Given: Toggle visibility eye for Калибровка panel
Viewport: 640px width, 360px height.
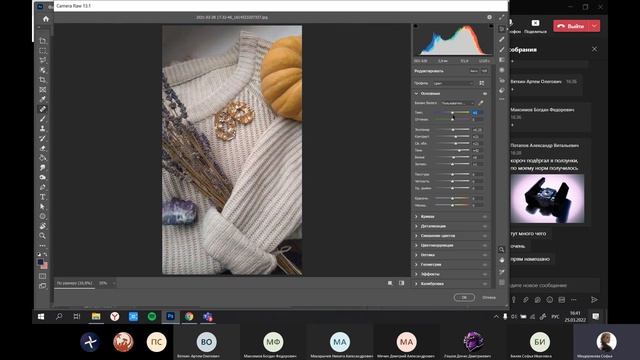Looking at the screenshot, I should click(x=485, y=284).
